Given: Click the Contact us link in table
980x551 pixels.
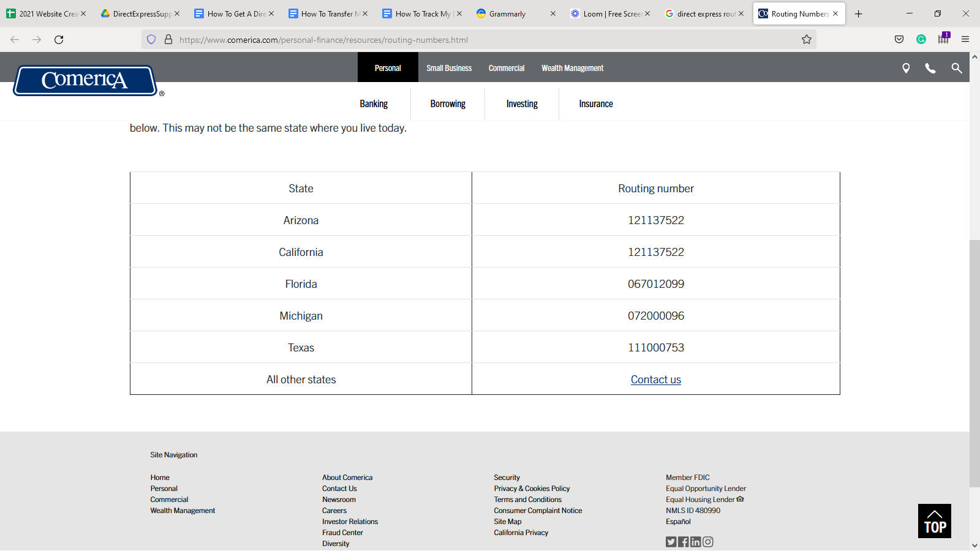Looking at the screenshot, I should pos(656,380).
